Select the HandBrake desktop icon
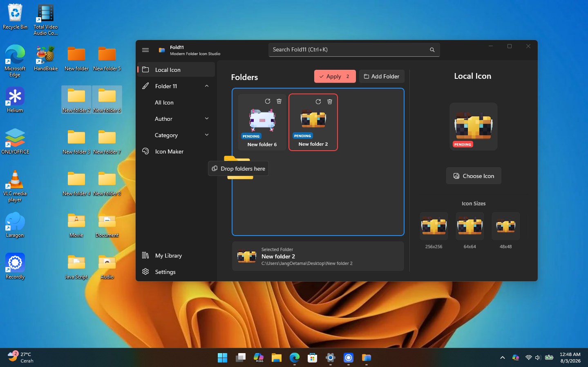This screenshot has height=367, width=588. [46, 58]
